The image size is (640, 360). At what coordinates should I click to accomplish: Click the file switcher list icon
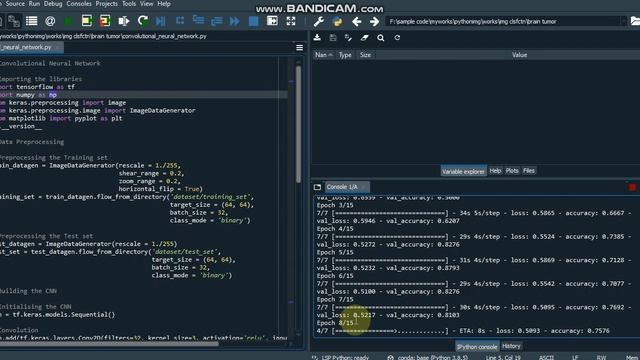pyautogui.click(x=31, y=21)
